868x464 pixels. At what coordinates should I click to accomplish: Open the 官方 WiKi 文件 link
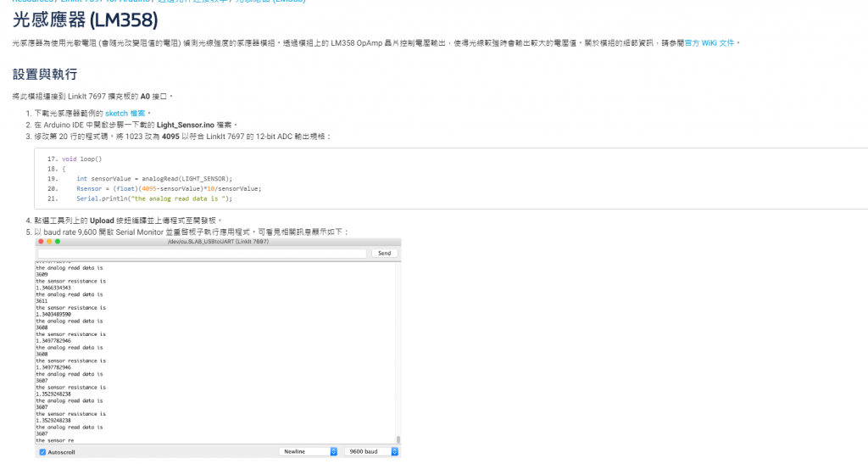point(709,42)
